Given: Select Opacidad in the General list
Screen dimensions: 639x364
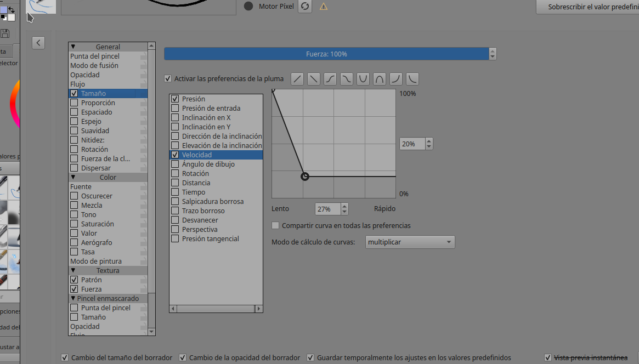Looking at the screenshot, I should (x=85, y=75).
